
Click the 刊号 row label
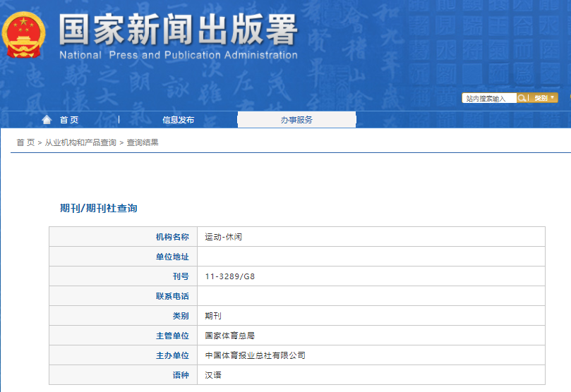pyautogui.click(x=181, y=276)
